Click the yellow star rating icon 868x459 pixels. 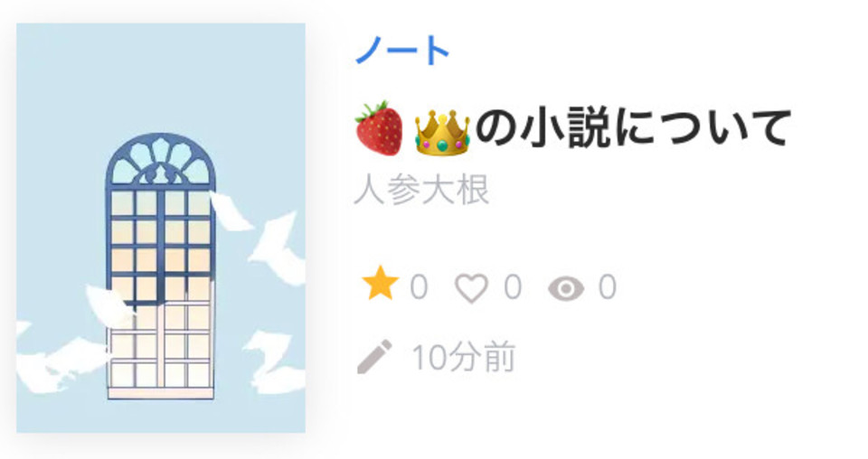coord(381,284)
